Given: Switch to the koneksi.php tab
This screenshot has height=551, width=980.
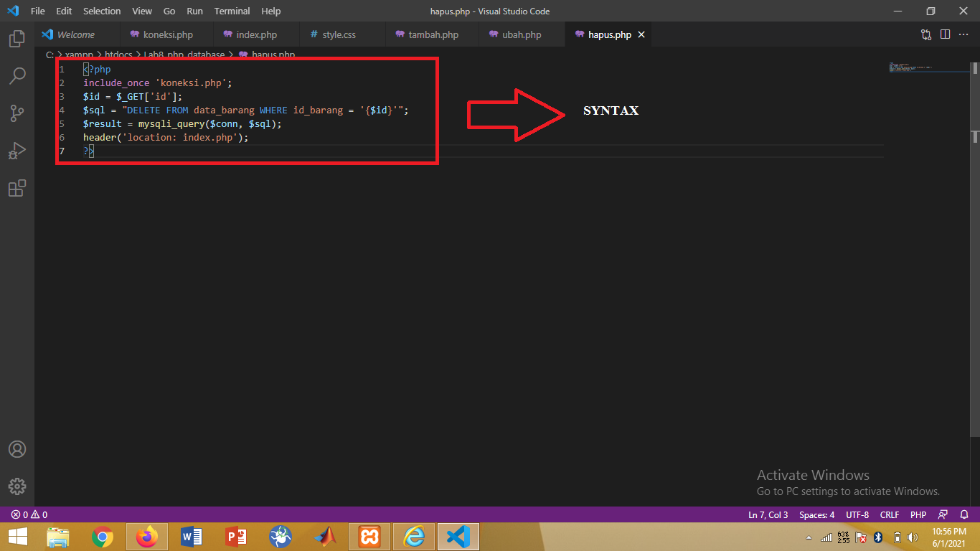Looking at the screenshot, I should 166,34.
